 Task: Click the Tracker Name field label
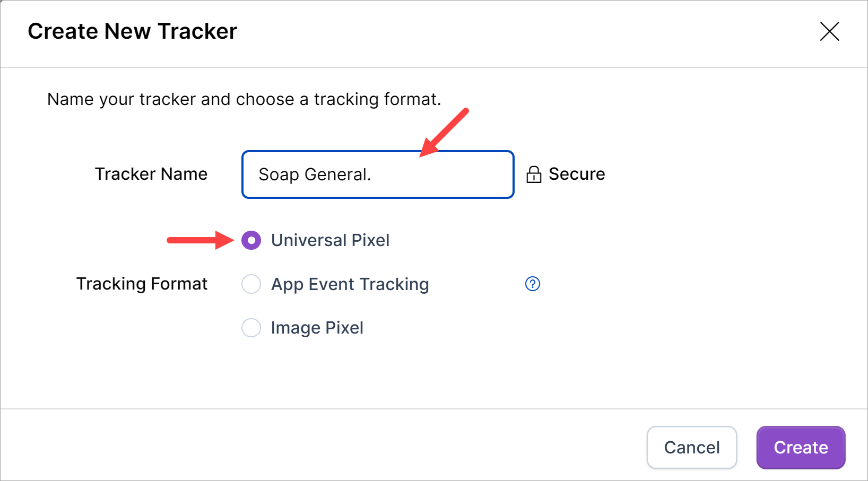(151, 174)
